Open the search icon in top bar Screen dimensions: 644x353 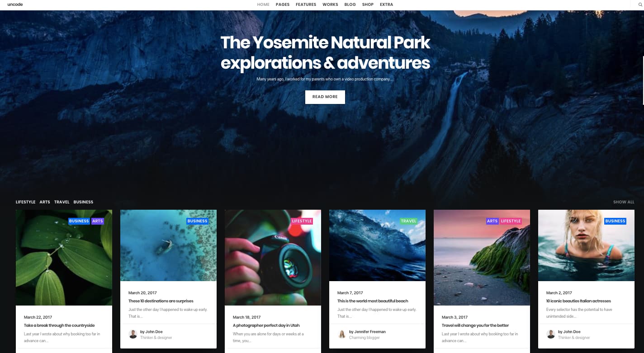640,5
